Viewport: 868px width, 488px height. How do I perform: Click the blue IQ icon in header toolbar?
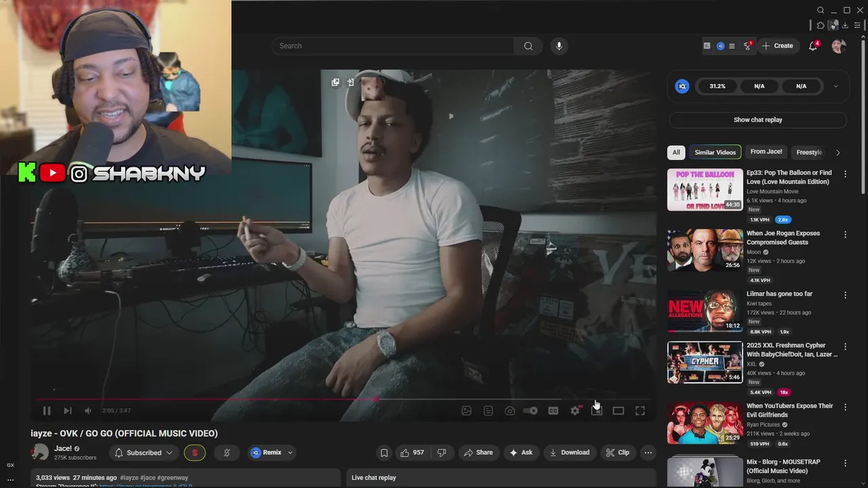[x=720, y=46]
